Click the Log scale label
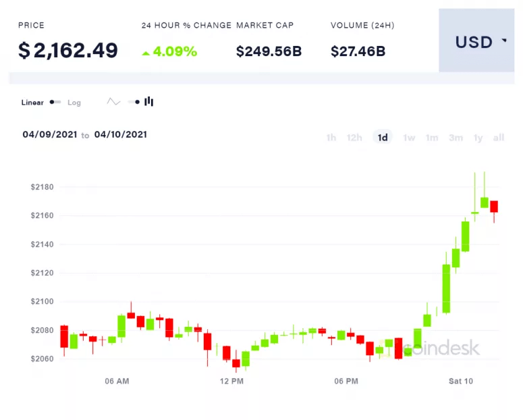 tap(74, 103)
